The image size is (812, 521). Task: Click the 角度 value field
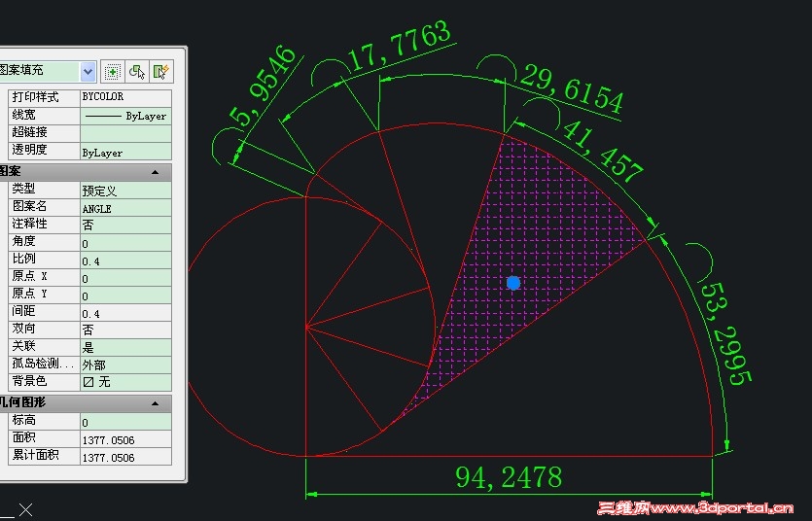click(125, 243)
